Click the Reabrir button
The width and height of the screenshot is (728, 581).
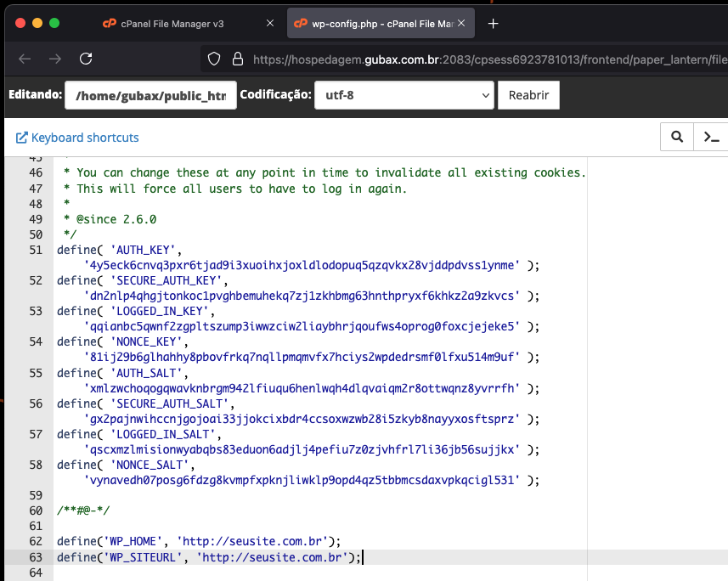pos(528,95)
